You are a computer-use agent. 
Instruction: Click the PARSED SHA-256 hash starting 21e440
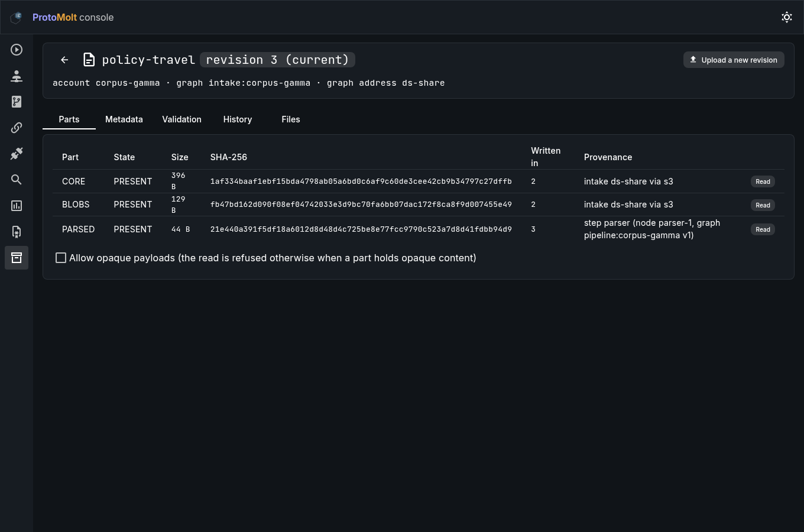[361, 229]
